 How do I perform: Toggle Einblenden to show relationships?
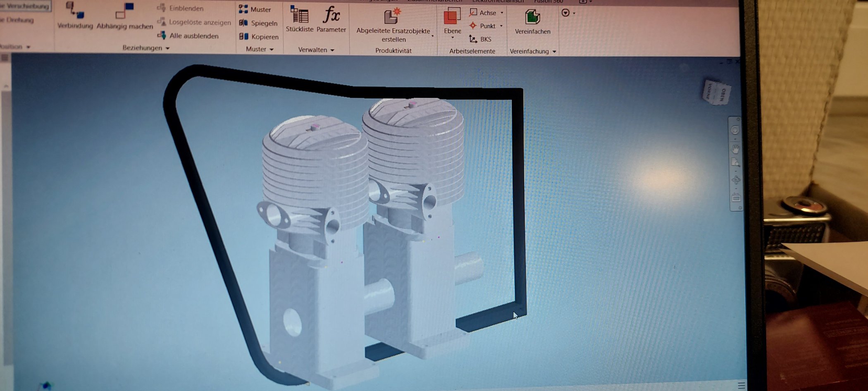[x=181, y=8]
